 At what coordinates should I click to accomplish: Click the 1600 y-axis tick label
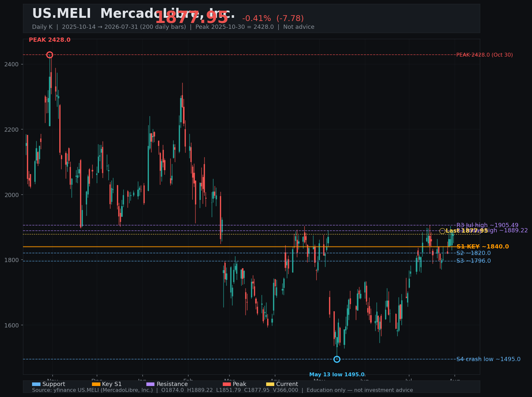(12, 325)
